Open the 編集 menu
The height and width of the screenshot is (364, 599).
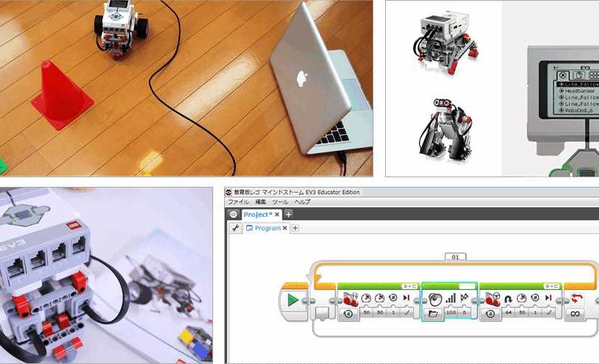click(261, 201)
